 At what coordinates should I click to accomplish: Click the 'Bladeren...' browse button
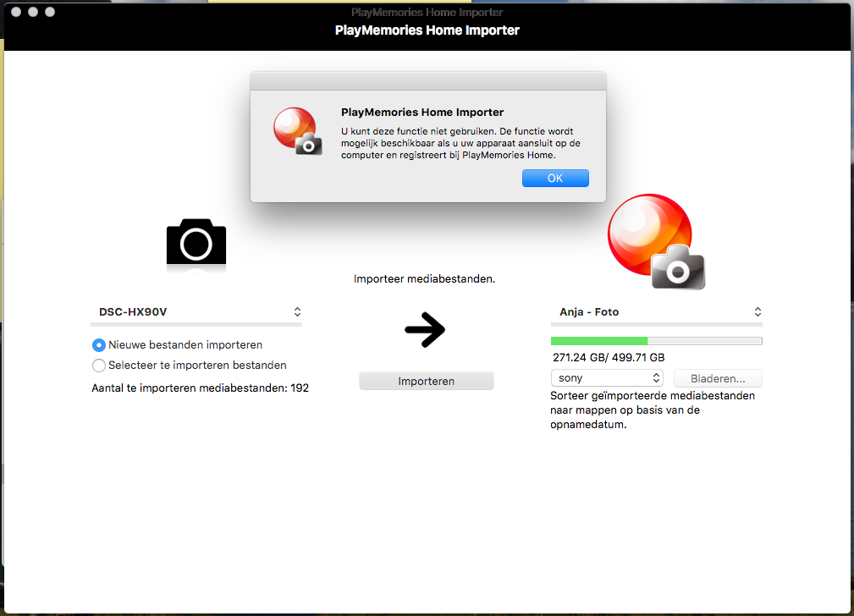718,378
